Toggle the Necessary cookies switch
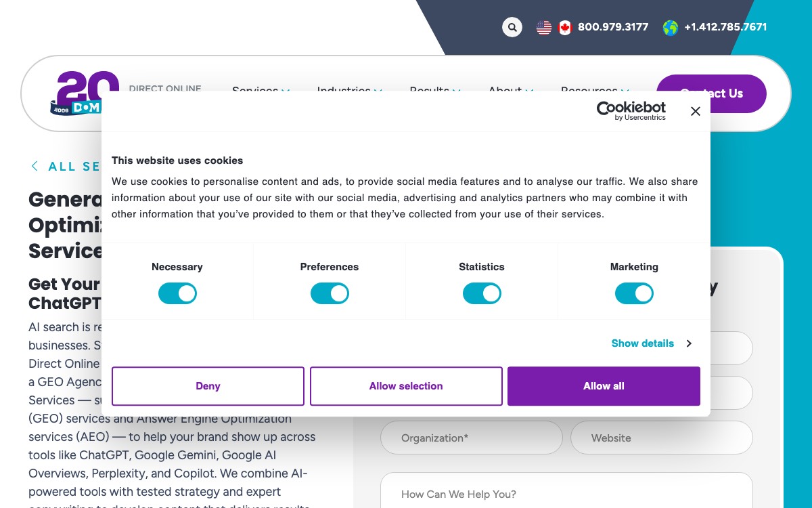Screen dimensions: 812x508 (177, 293)
